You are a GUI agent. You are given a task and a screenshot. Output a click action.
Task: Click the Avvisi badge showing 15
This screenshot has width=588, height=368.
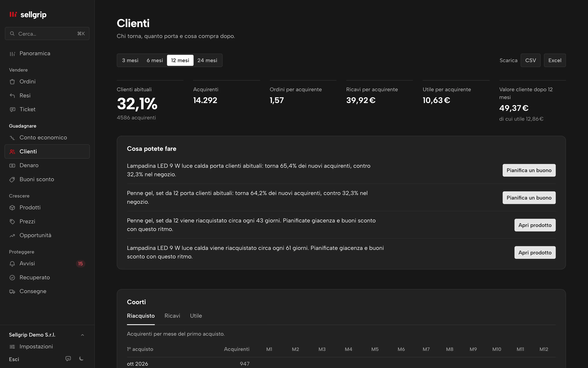click(x=80, y=264)
